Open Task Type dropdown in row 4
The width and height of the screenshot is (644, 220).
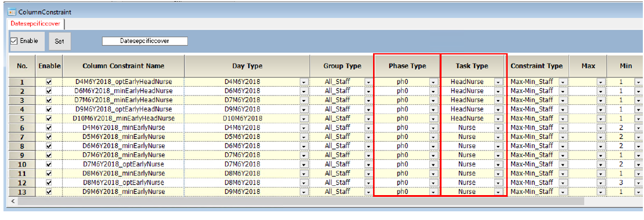498,109
